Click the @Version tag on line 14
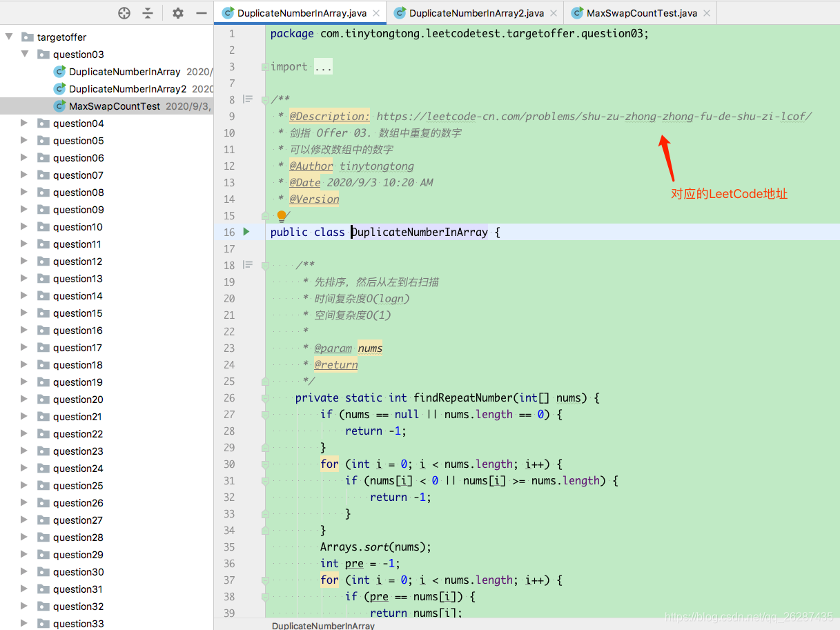The height and width of the screenshot is (630, 840). click(x=314, y=199)
